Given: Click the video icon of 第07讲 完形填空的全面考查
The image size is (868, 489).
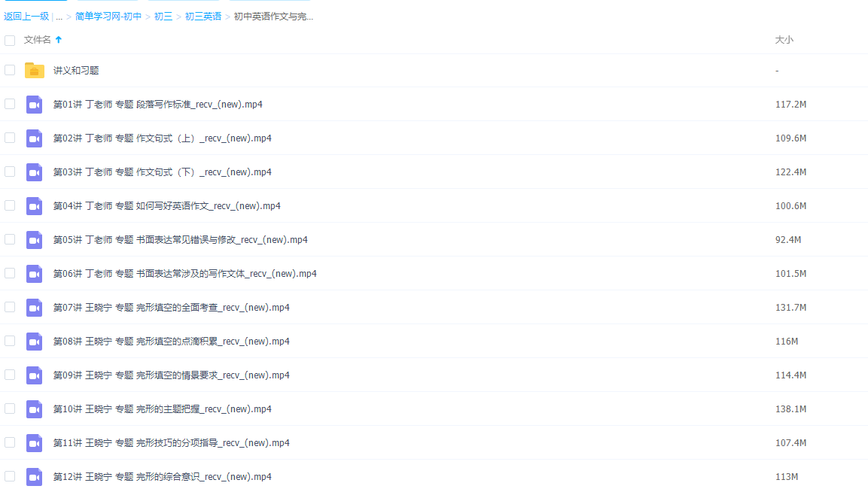Looking at the screenshot, I should [34, 307].
